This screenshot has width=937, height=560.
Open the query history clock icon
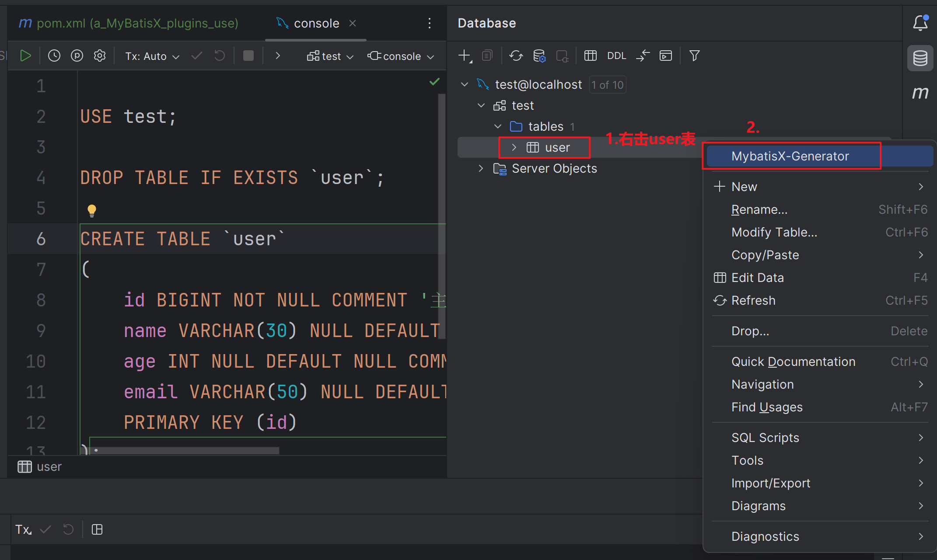click(x=54, y=56)
